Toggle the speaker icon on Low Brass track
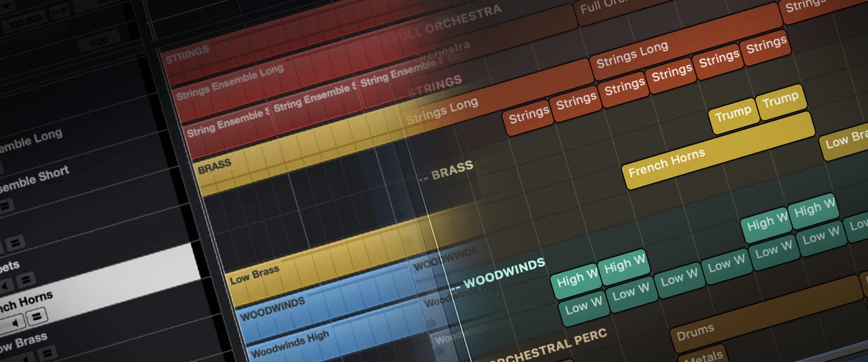Screen dimensions: 868x362 [x=27, y=357]
